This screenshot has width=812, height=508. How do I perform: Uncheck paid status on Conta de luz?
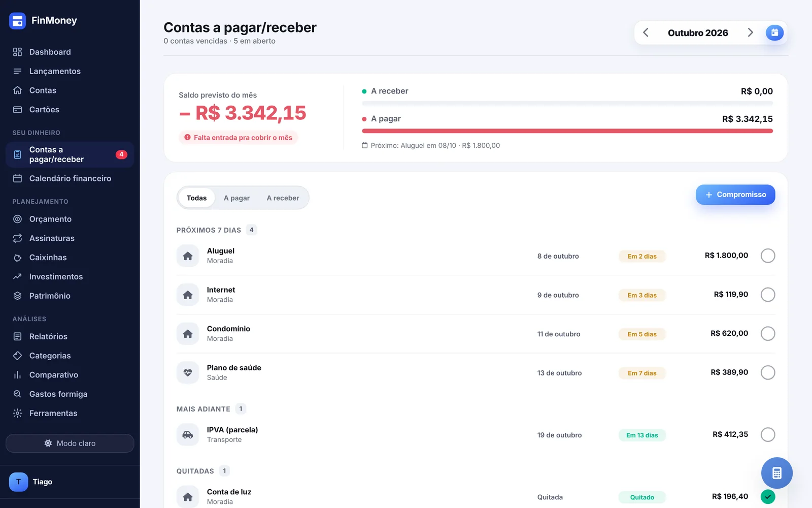768,497
